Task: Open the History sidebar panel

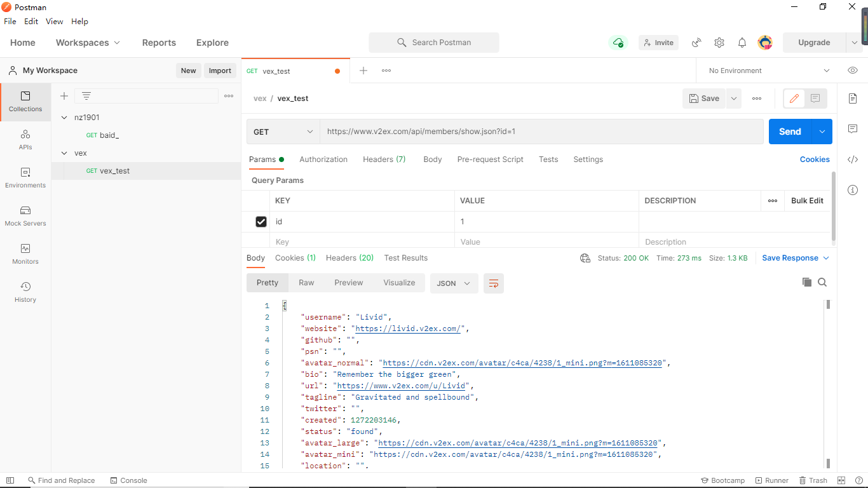Action: [x=25, y=292]
